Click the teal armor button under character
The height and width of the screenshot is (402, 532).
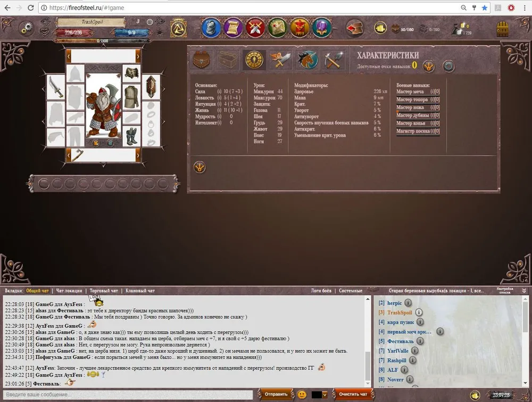coord(110,143)
